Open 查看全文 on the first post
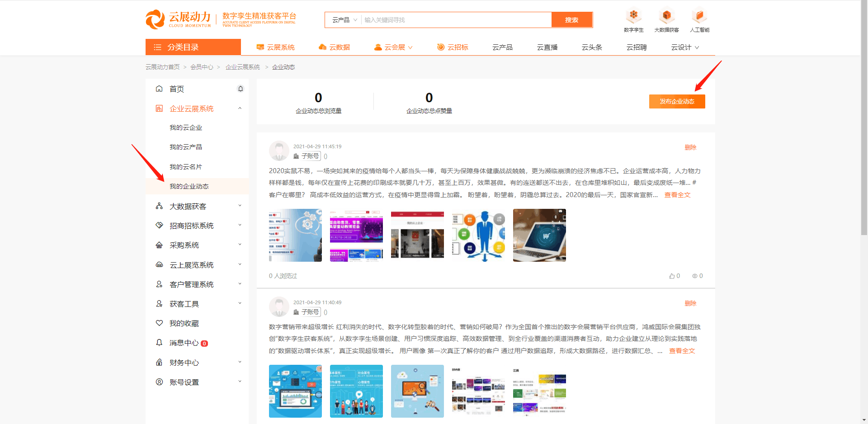This screenshot has width=868, height=424. coord(677,195)
